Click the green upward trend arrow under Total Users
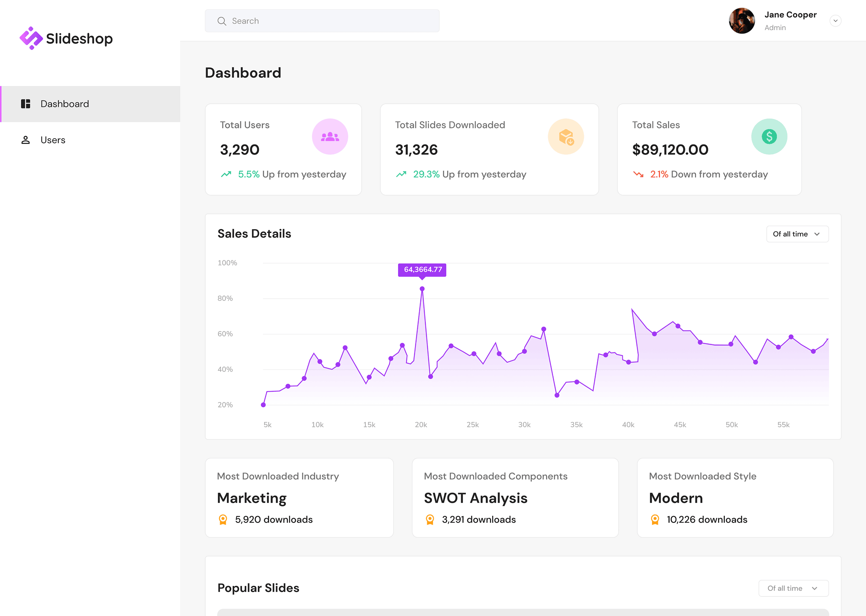The height and width of the screenshot is (616, 866). (x=226, y=174)
